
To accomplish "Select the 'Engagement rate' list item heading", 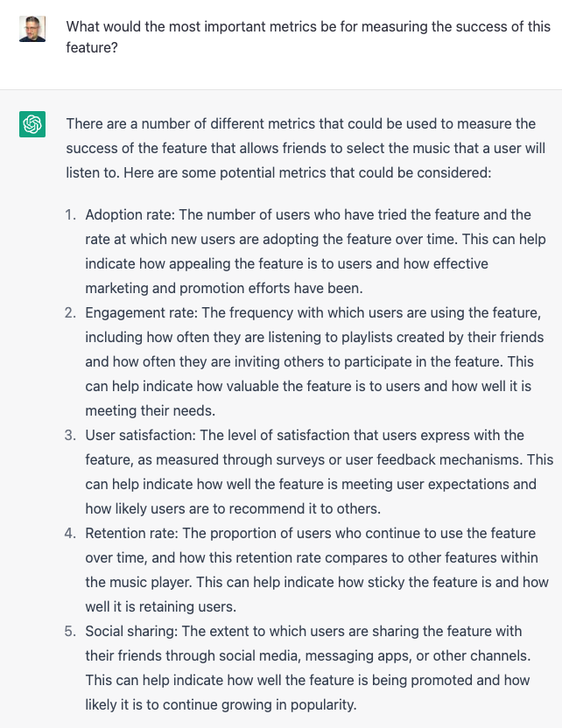I will point(141,312).
